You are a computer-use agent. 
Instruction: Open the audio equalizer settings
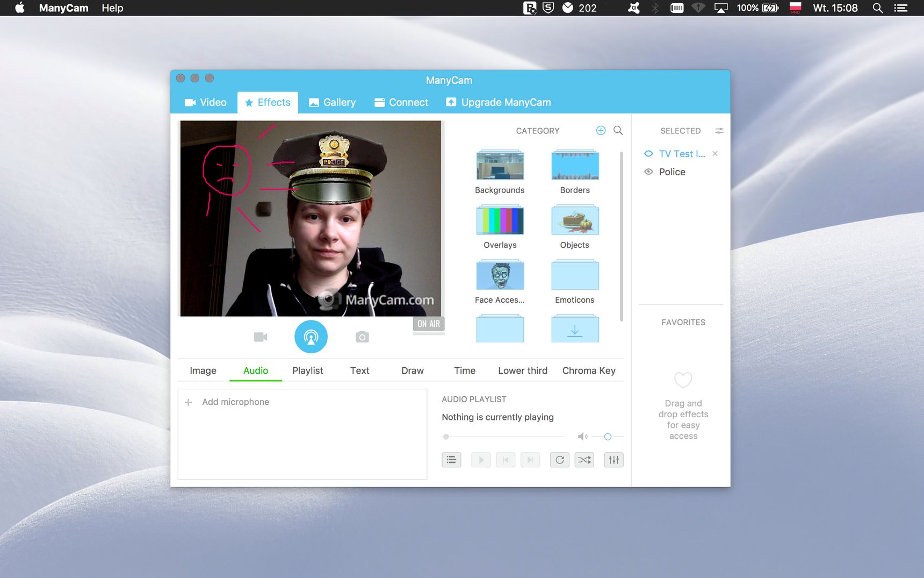pos(614,460)
